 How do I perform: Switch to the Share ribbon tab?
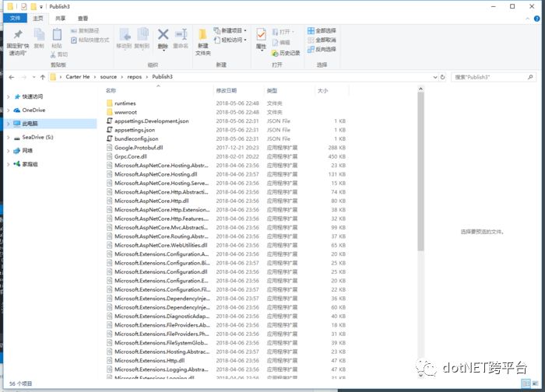point(61,19)
